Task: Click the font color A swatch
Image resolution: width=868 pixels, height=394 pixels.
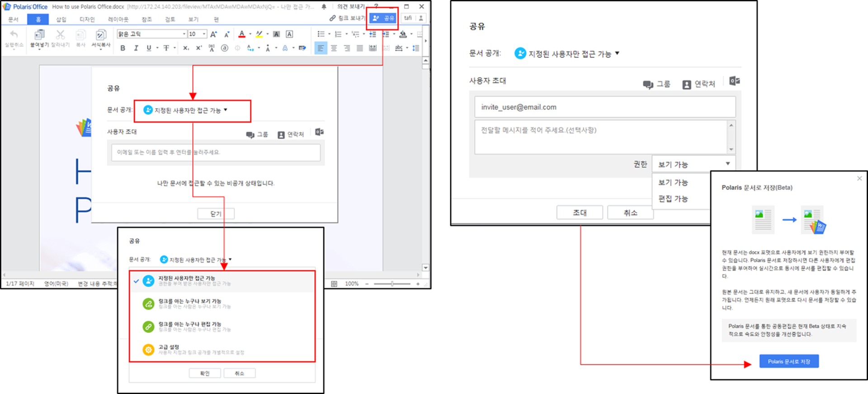Action: (x=242, y=34)
